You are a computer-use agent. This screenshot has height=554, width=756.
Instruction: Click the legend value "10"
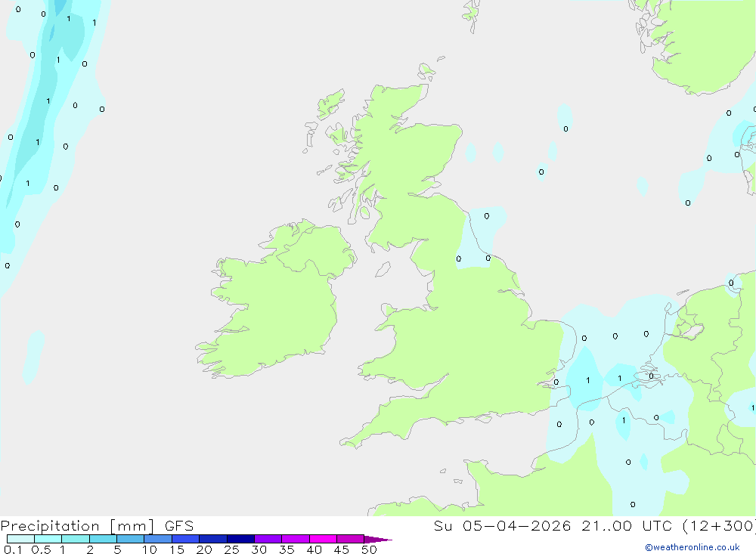pyautogui.click(x=150, y=549)
